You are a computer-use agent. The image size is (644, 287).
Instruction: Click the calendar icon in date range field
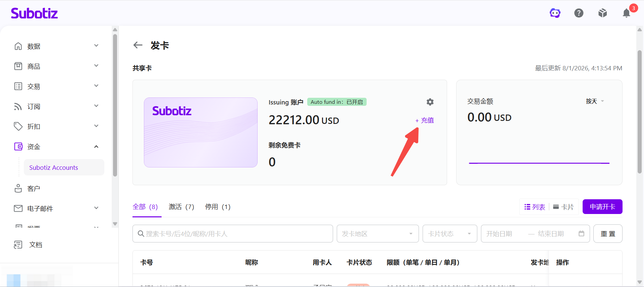click(582, 233)
